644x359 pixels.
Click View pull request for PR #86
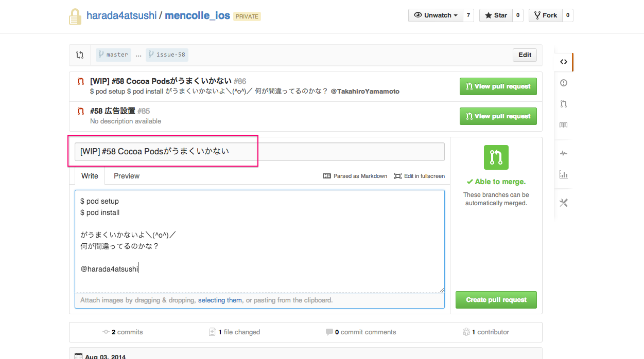(x=498, y=86)
